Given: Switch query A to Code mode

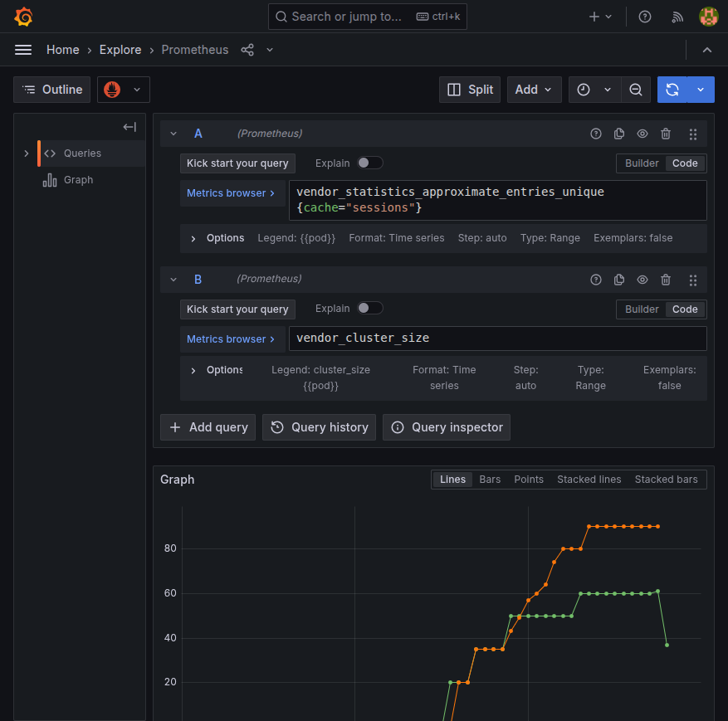Looking at the screenshot, I should coord(685,163).
